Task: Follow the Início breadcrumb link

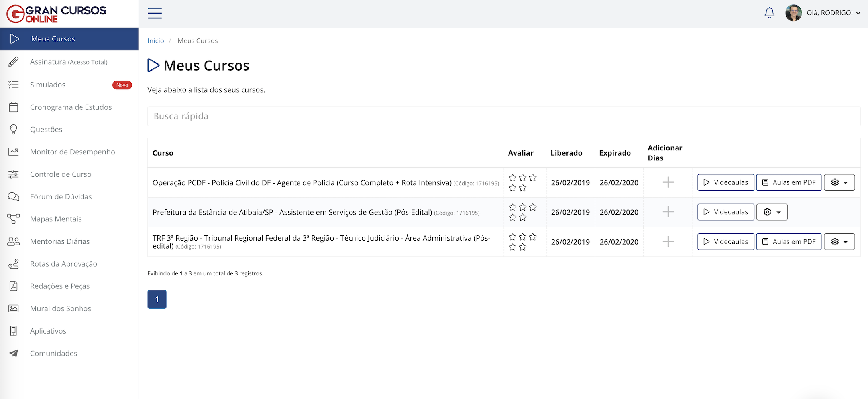Action: pyautogui.click(x=155, y=41)
